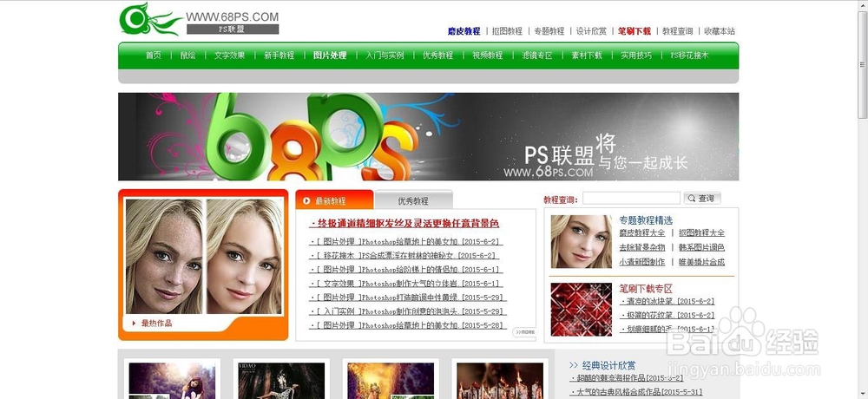868x399 pixels.
Task: Click the red sparkle brush thumbnail
Action: tap(582, 310)
